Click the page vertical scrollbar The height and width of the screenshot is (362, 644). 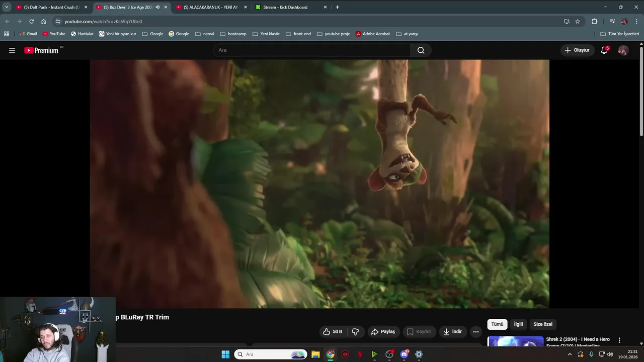pyautogui.click(x=641, y=90)
